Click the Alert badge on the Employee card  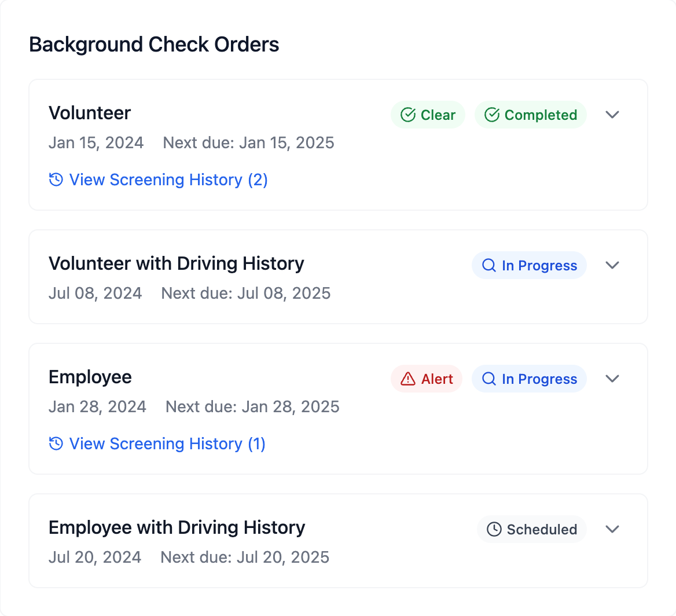pos(427,379)
